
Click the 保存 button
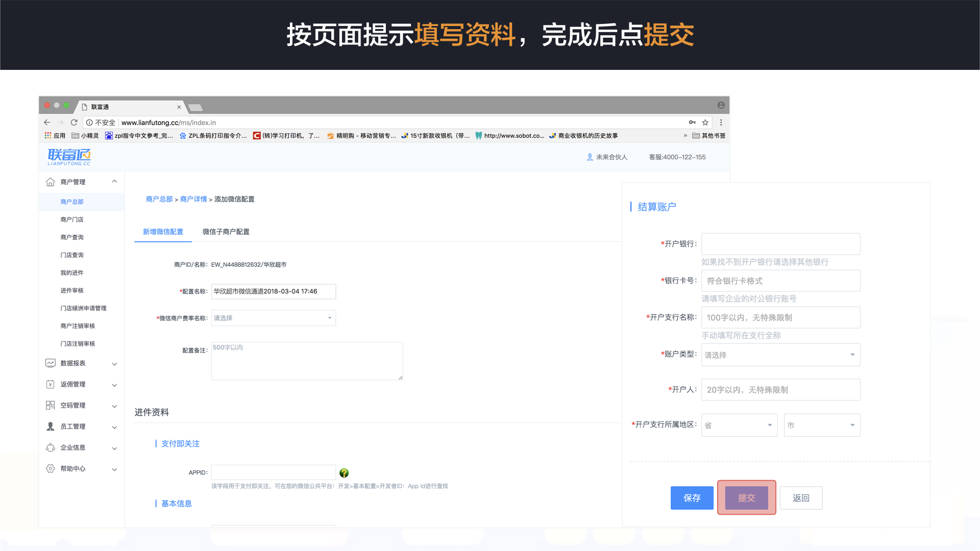pyautogui.click(x=692, y=497)
